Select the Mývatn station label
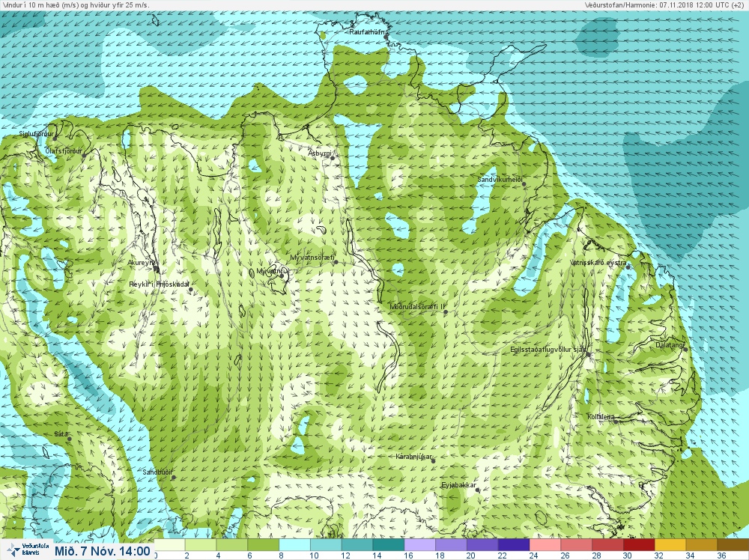 [269, 271]
